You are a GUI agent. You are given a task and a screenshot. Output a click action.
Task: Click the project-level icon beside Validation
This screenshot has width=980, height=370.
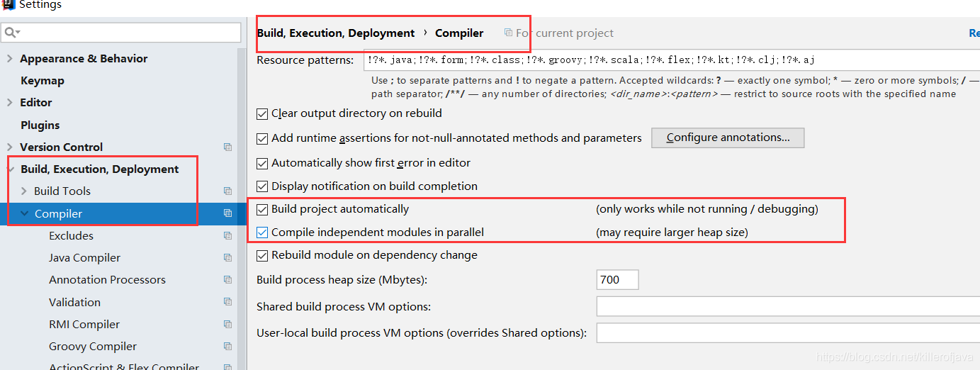227,302
